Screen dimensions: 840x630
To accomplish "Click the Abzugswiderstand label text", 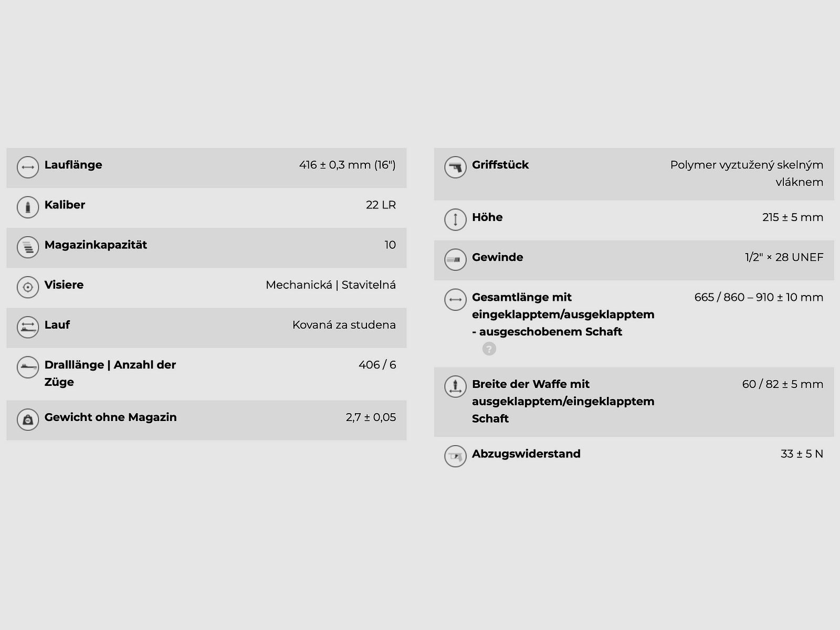I will point(526,454).
